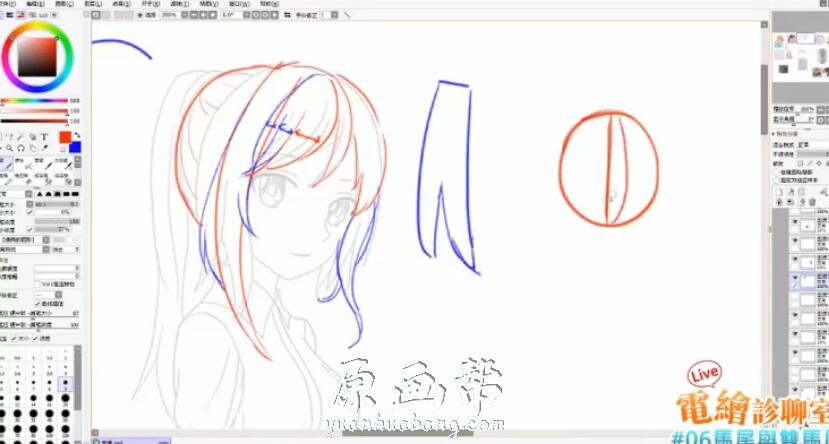Click the swap foreground/background colors arrow
The image size is (829, 444).
tap(78, 136)
